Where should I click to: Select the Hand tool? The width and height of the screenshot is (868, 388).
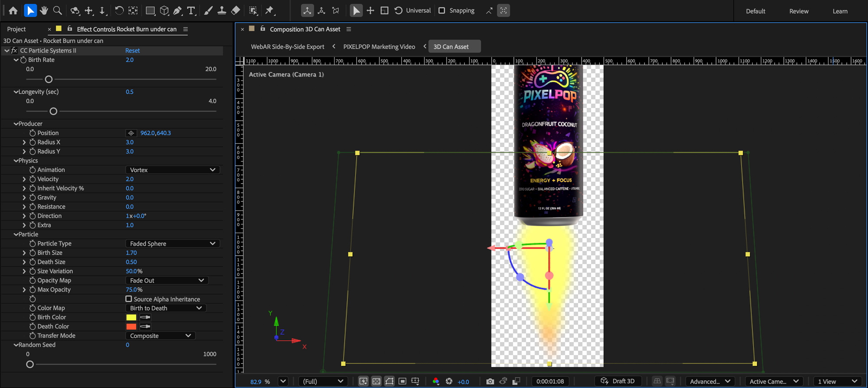coord(44,10)
